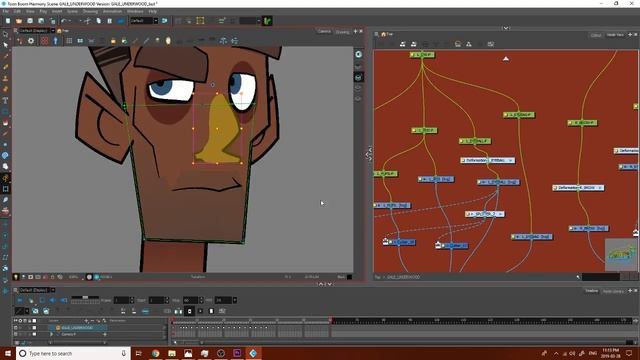Select the Rigging tool highlighted in left toolbar
Viewport: 640px width, 360px height.
pyautogui.click(x=5, y=178)
